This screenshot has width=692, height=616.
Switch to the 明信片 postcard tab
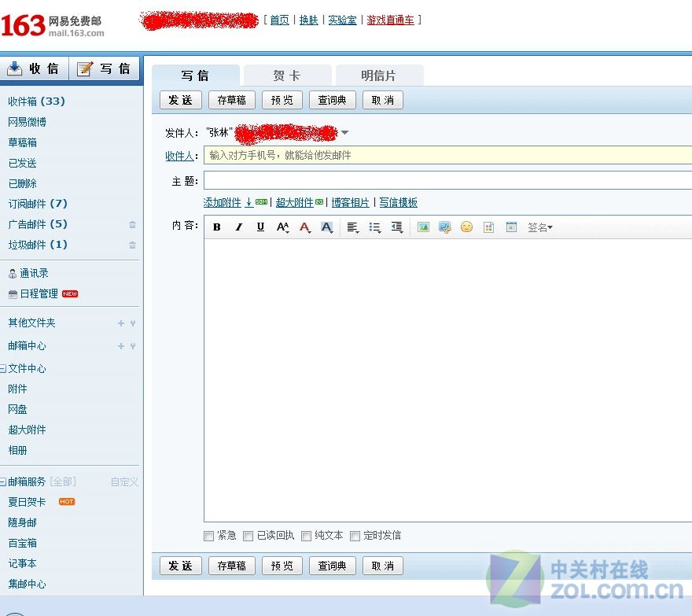pos(380,75)
